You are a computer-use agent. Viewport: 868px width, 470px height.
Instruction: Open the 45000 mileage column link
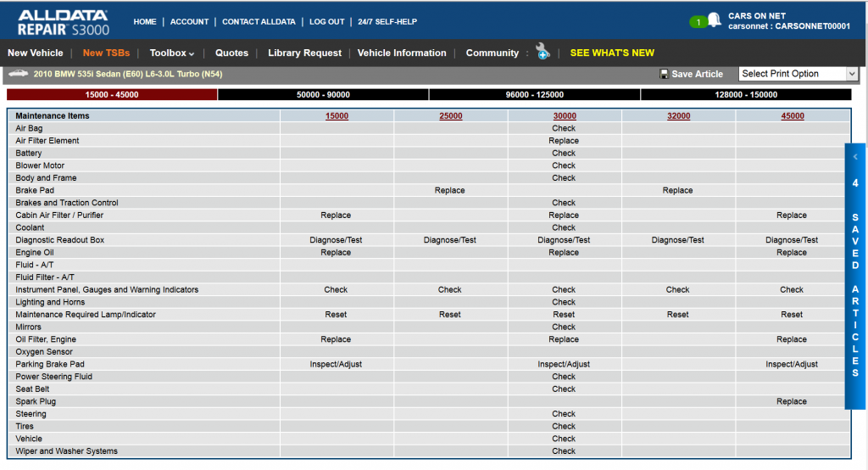click(793, 116)
